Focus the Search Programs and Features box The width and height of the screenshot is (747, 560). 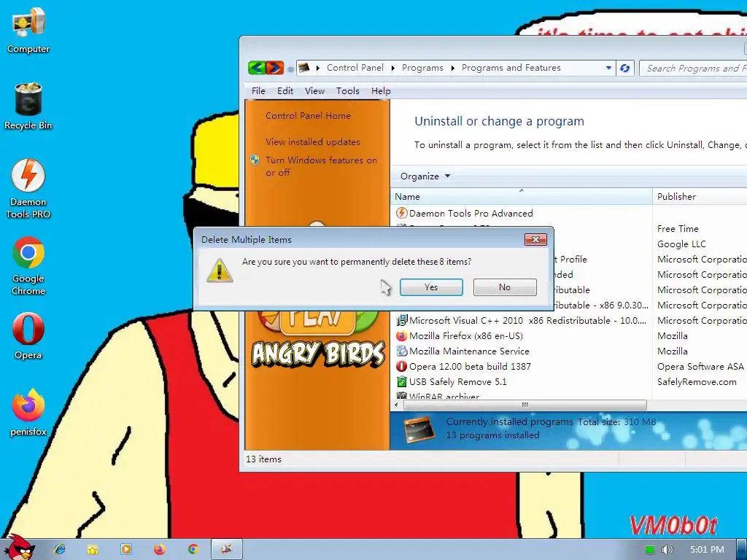pos(693,68)
